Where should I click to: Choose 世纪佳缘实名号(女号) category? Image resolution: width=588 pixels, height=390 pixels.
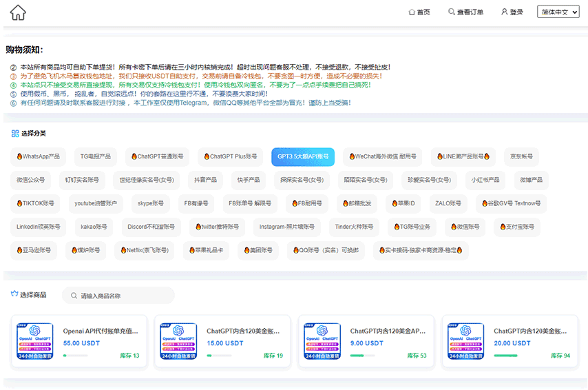(147, 180)
